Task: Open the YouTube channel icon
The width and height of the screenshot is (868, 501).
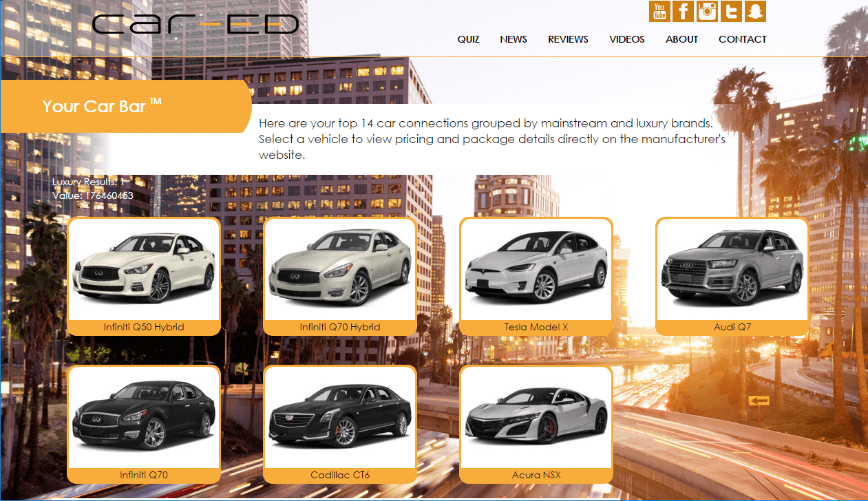Action: tap(659, 11)
